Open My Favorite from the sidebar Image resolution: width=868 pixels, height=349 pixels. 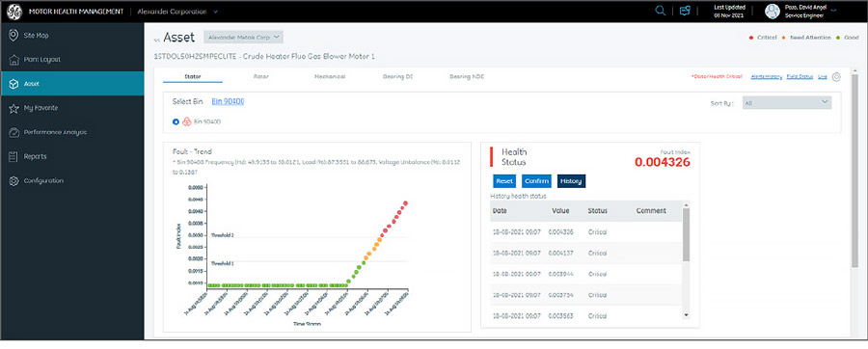pos(72,108)
